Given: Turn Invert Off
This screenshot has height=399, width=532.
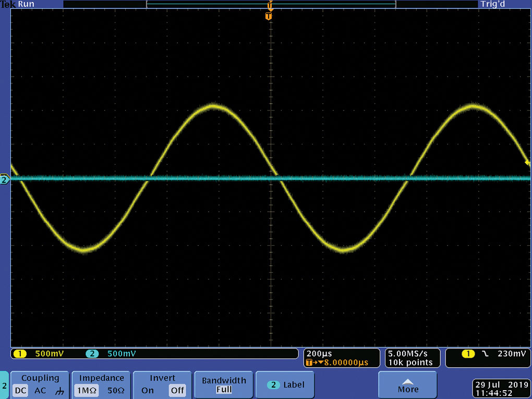Looking at the screenshot, I should [177, 391].
